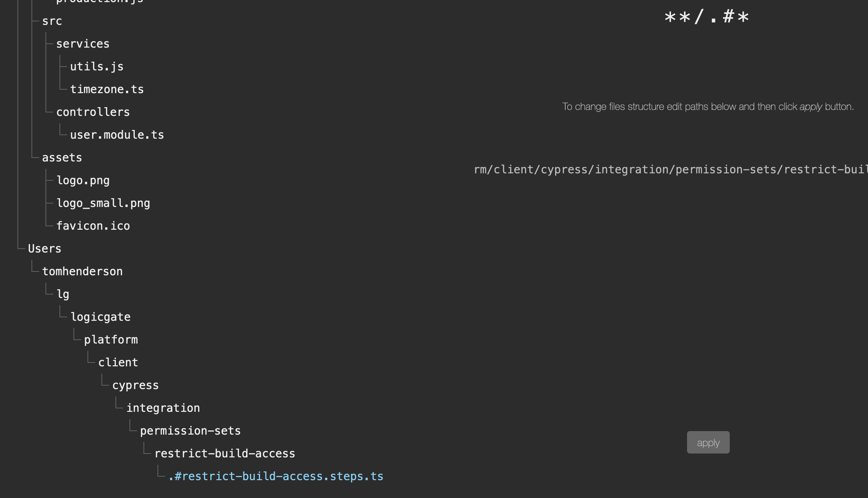Click the apply button

coord(708,442)
